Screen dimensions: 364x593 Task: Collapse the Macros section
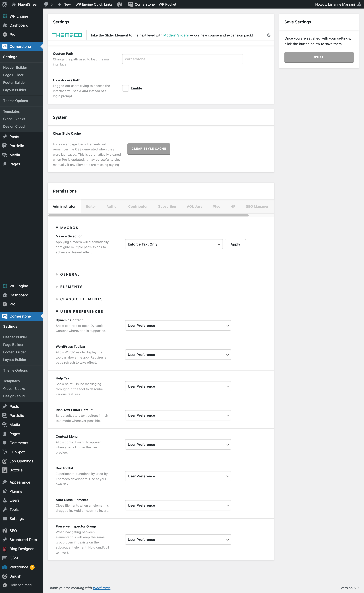point(67,228)
